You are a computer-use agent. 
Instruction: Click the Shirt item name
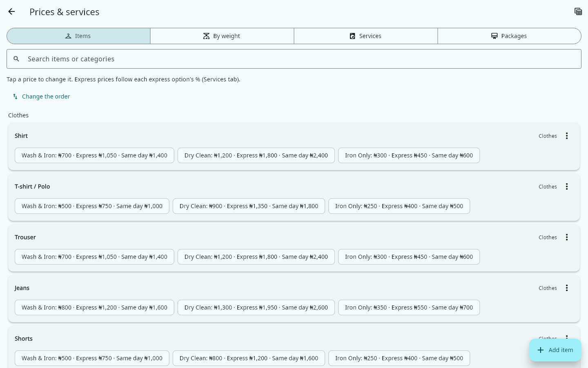click(21, 136)
